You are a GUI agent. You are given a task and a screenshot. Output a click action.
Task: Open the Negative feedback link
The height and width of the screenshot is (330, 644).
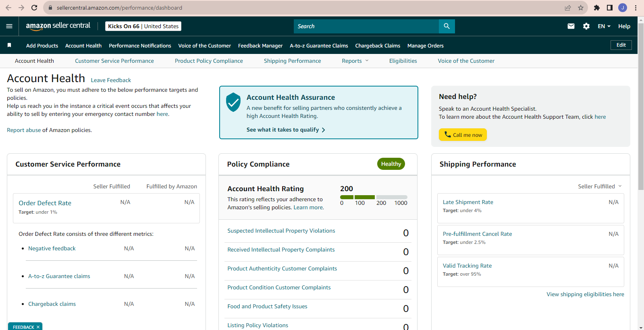click(52, 248)
